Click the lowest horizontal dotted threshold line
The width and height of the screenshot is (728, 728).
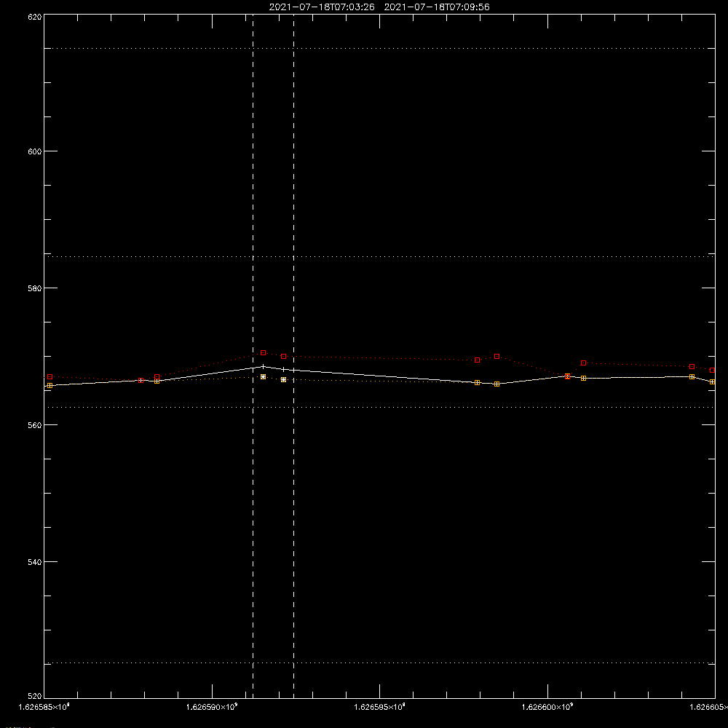tap(379, 663)
